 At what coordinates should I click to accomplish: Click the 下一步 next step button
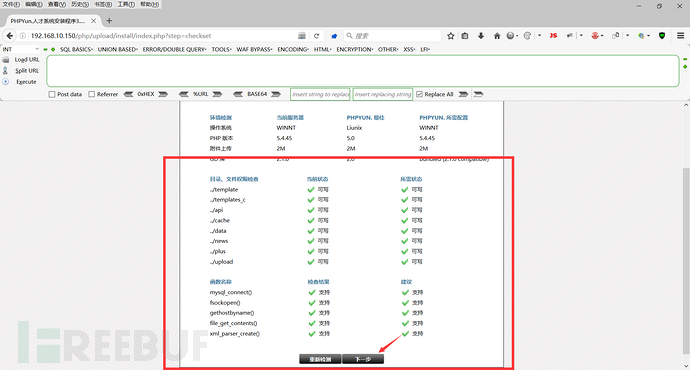point(363,359)
